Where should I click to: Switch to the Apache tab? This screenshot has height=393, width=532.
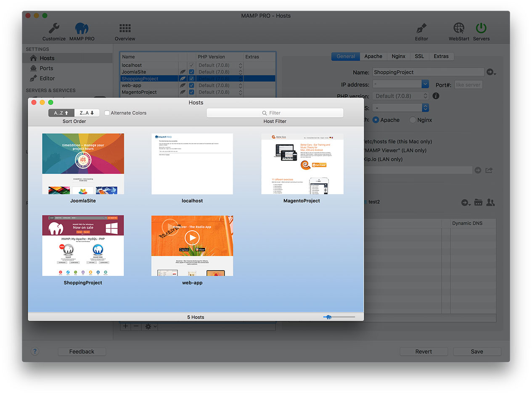coord(373,56)
